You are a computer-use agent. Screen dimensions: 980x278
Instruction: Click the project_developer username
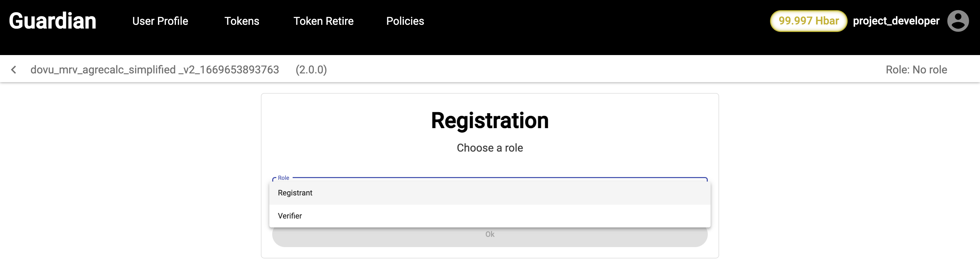(x=896, y=21)
